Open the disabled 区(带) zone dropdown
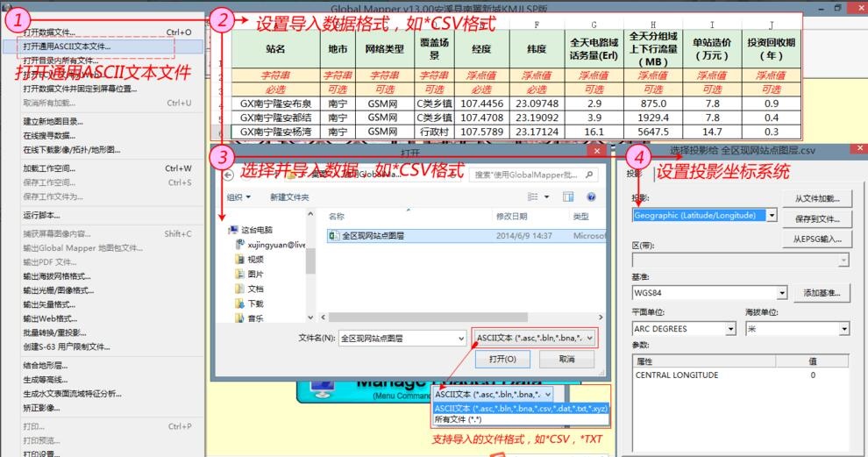The width and height of the screenshot is (868, 457). click(x=843, y=260)
